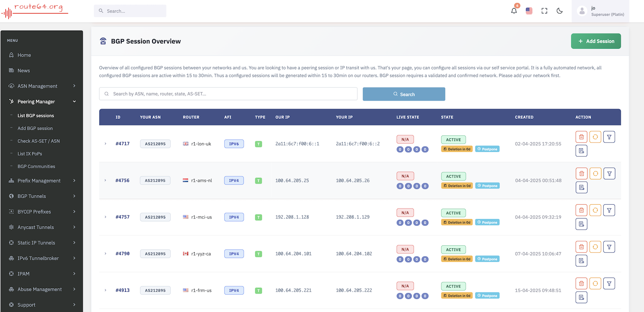Select Add BGP session

35,128
